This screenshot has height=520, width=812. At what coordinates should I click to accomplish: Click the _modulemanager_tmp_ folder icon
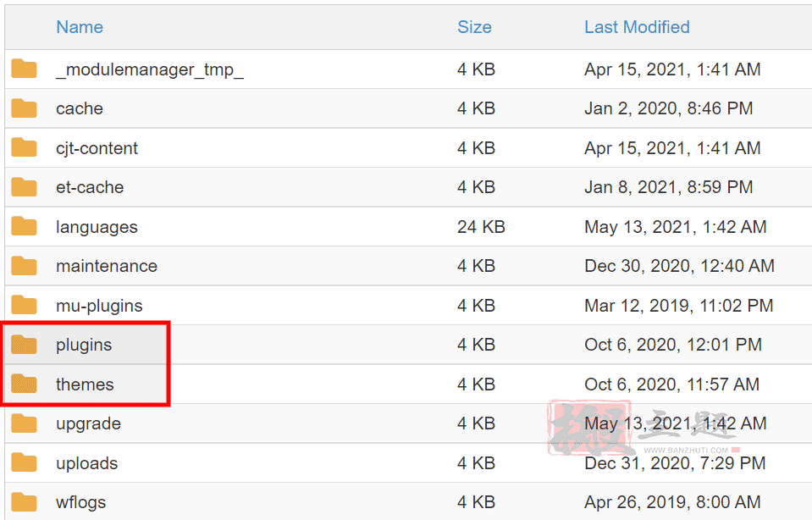click(x=24, y=69)
